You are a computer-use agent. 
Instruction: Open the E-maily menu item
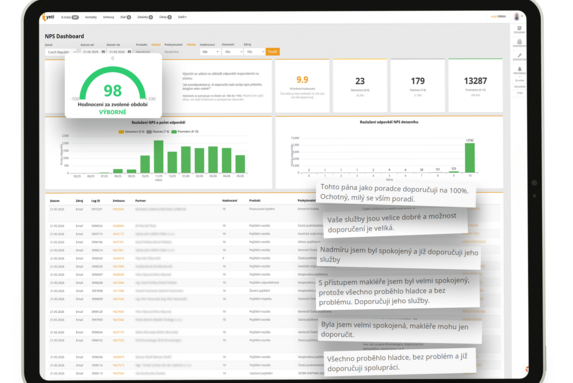click(69, 17)
